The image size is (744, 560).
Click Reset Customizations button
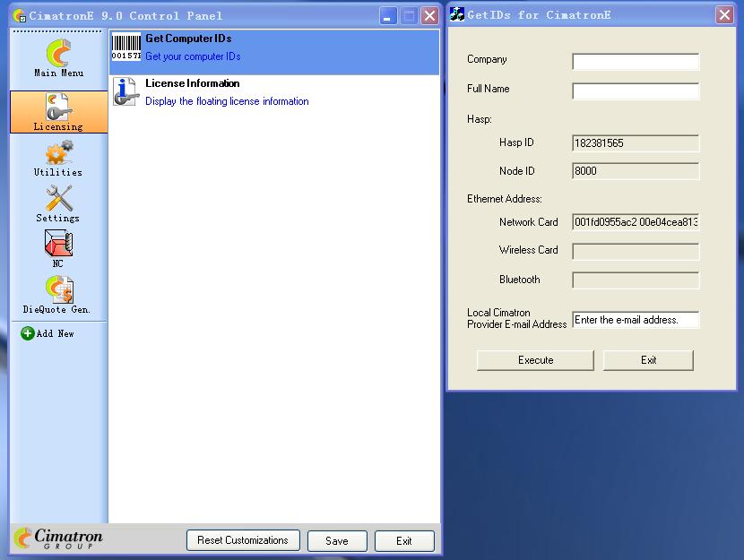click(243, 540)
